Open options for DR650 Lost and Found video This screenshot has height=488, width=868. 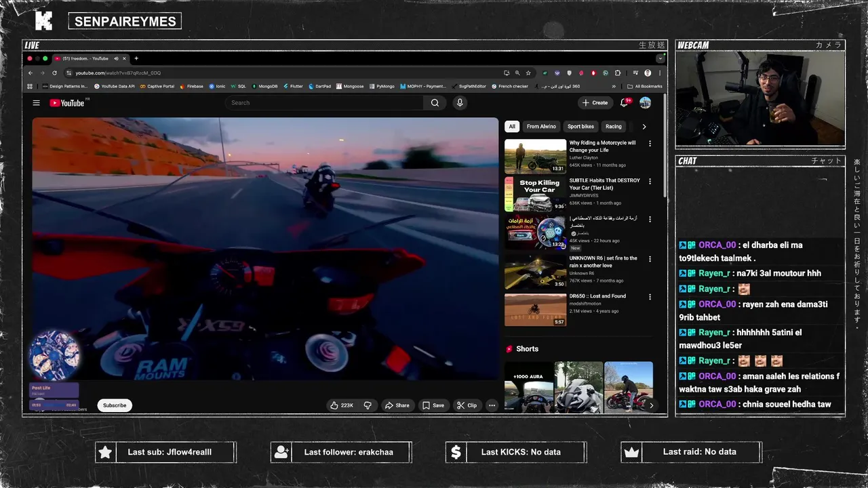[x=650, y=297]
